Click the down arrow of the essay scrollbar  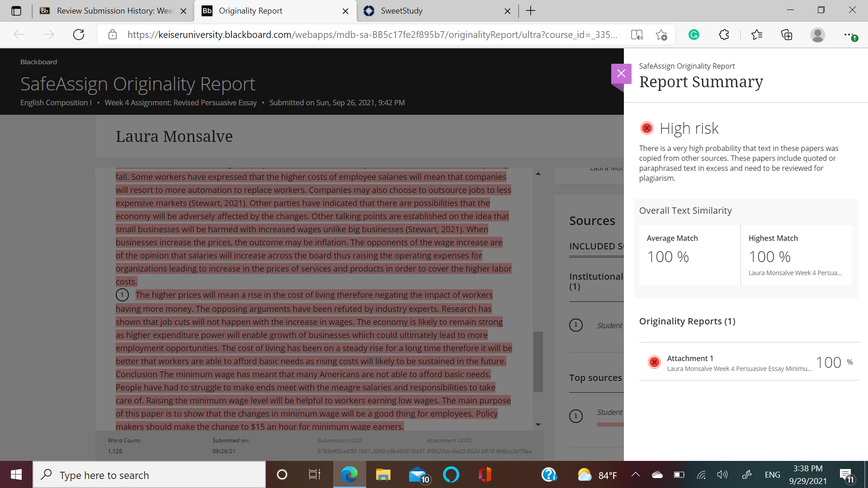point(538,425)
